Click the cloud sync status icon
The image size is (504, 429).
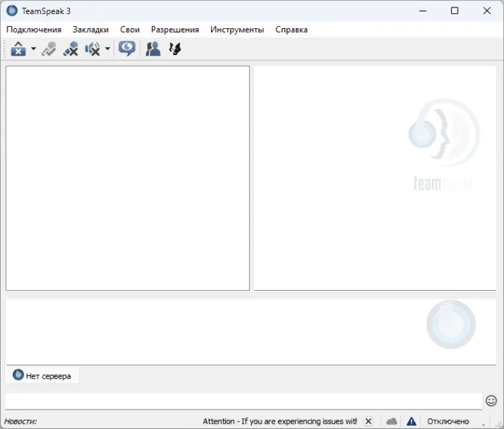[392, 421]
